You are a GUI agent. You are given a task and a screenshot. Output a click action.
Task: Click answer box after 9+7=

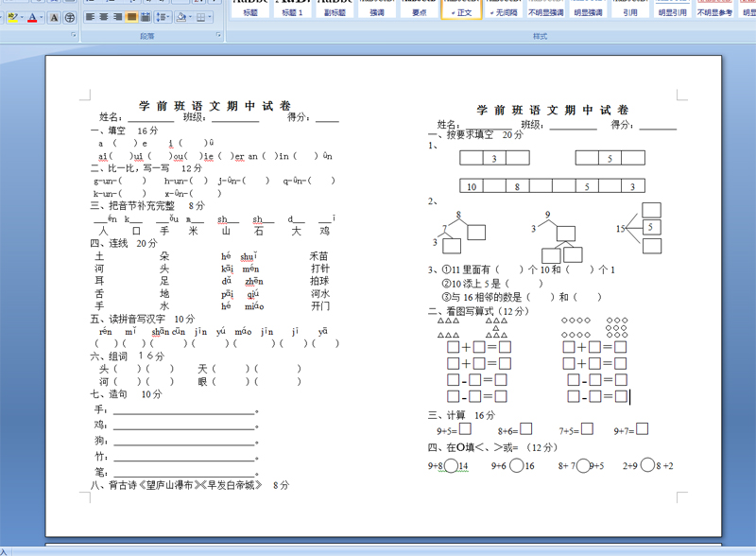[x=642, y=429]
